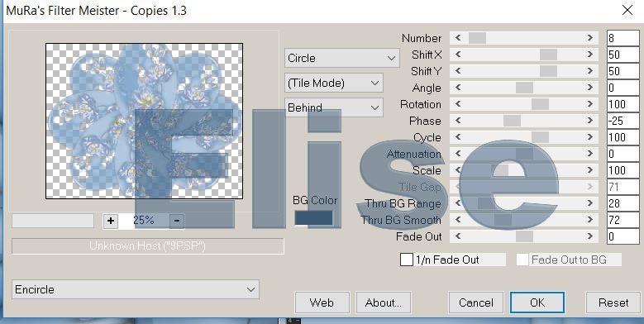Increase Shift X with right arrow
Screen dimensions: 644x324
pos(590,55)
